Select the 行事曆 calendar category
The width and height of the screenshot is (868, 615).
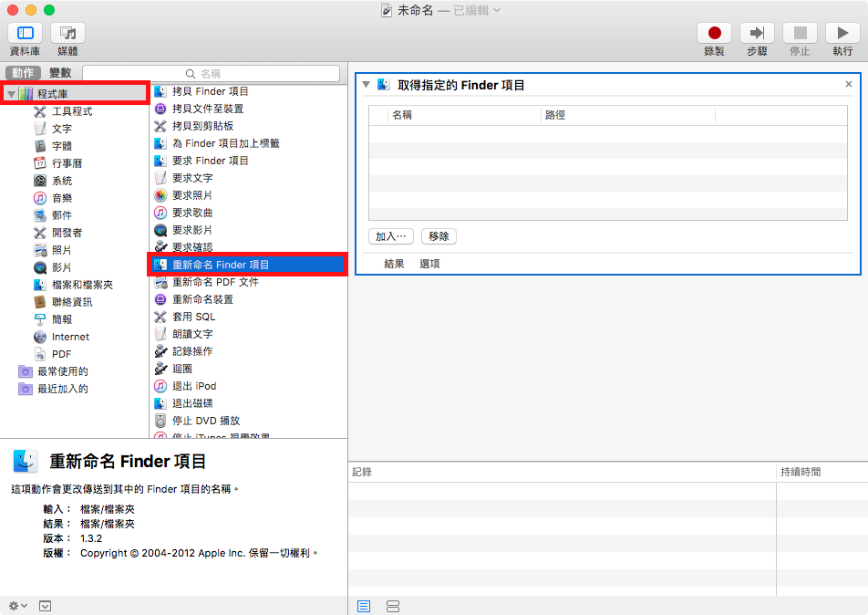pos(67,163)
